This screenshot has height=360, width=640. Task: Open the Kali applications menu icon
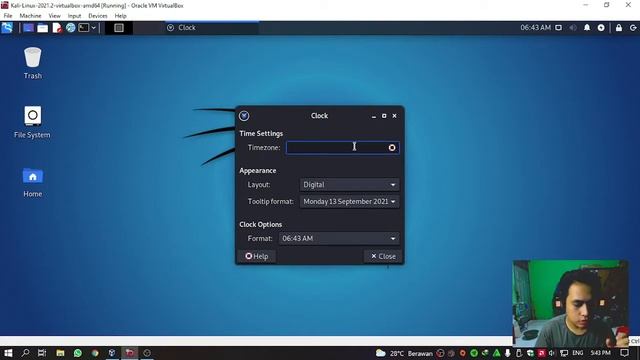click(x=7, y=28)
